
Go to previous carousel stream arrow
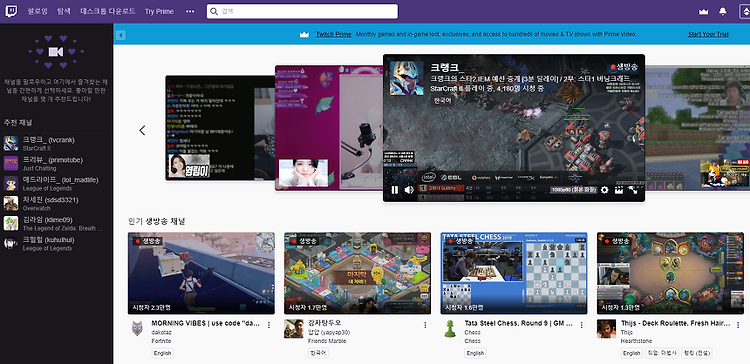pos(142,130)
